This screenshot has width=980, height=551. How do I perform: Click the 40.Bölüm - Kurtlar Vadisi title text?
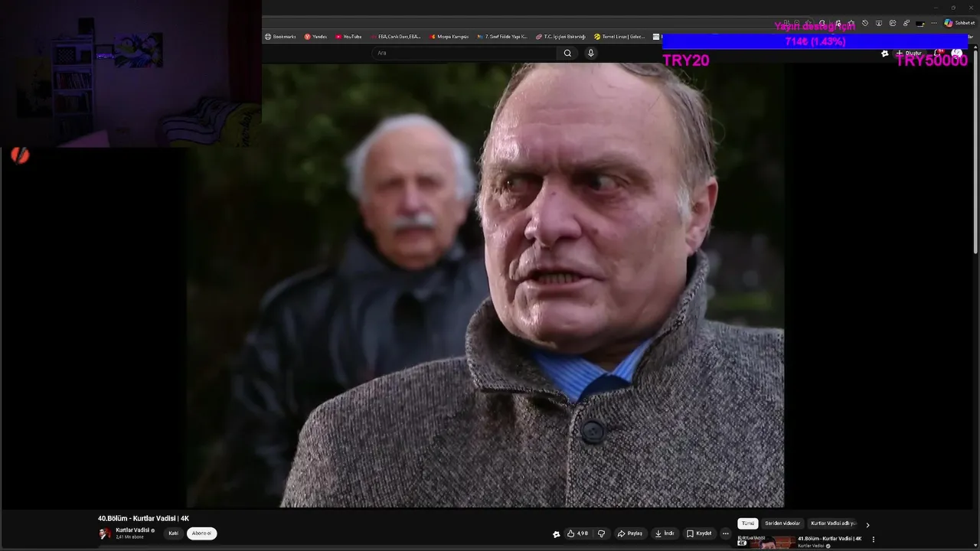(143, 518)
